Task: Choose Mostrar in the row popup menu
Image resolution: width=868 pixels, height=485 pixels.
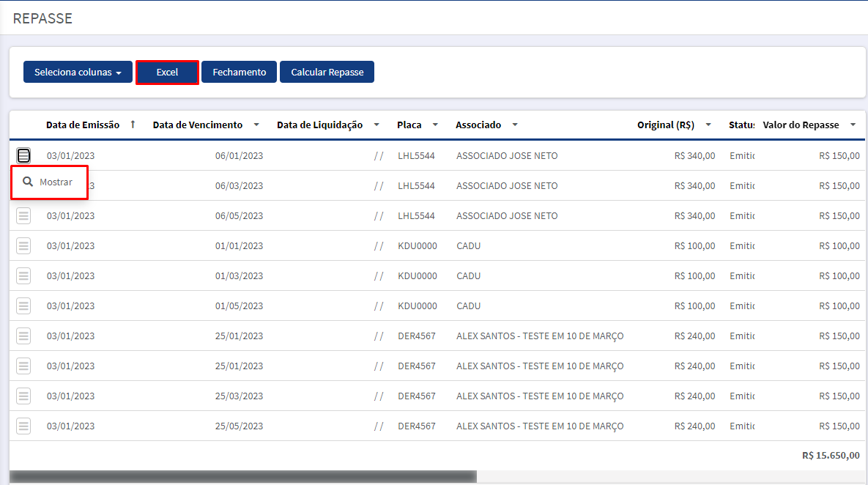Action: [49, 182]
